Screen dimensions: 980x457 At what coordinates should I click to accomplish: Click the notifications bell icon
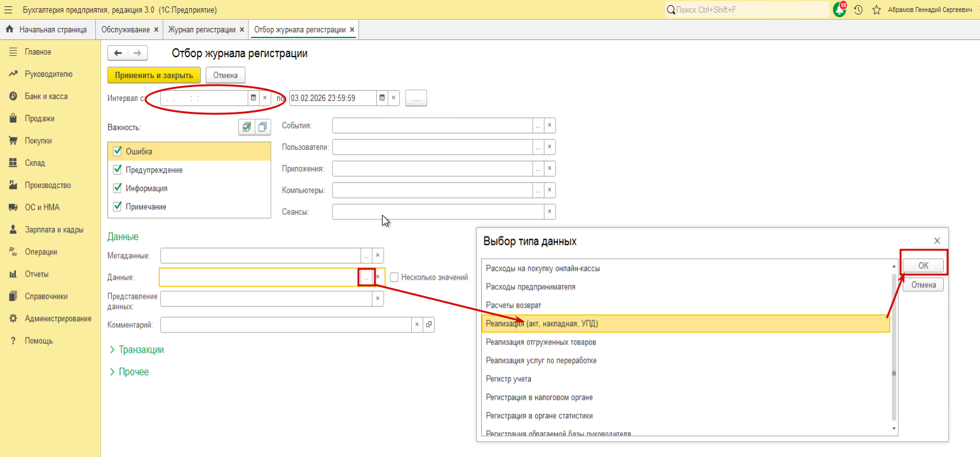pos(840,10)
